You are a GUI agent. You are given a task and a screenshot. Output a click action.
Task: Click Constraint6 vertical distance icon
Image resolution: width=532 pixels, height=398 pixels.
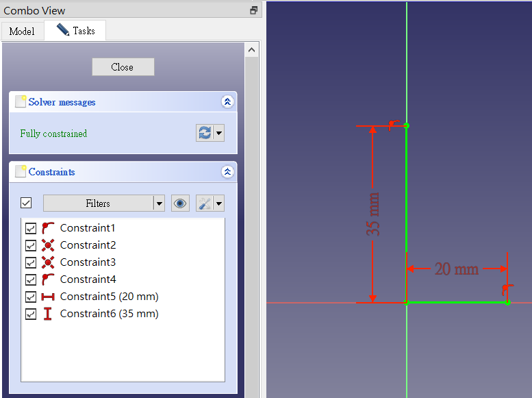coord(48,314)
